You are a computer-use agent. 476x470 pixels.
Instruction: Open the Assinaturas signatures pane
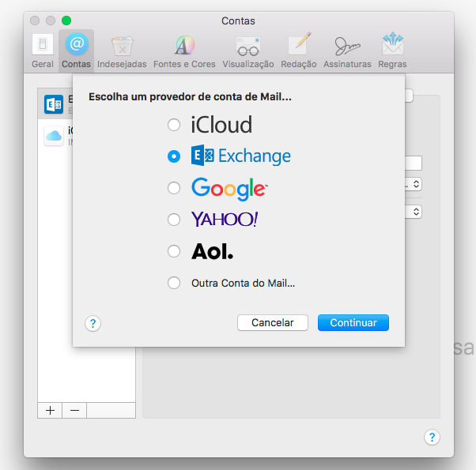tap(347, 50)
